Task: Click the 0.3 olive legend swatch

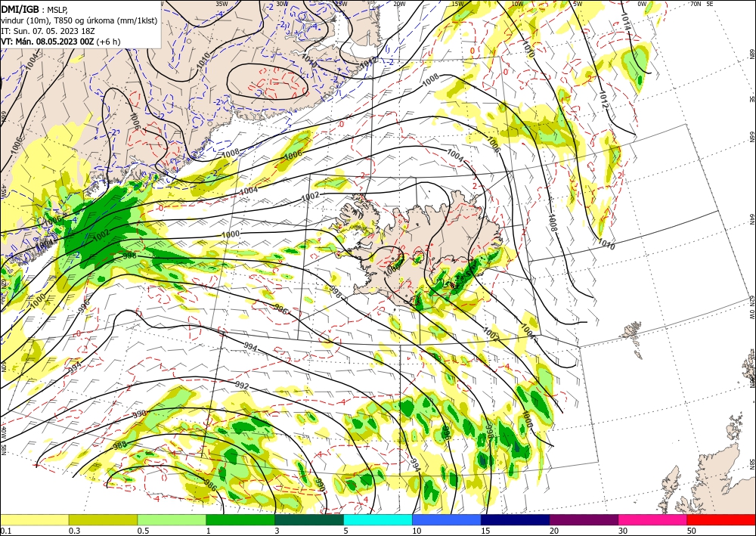Action: [103, 519]
